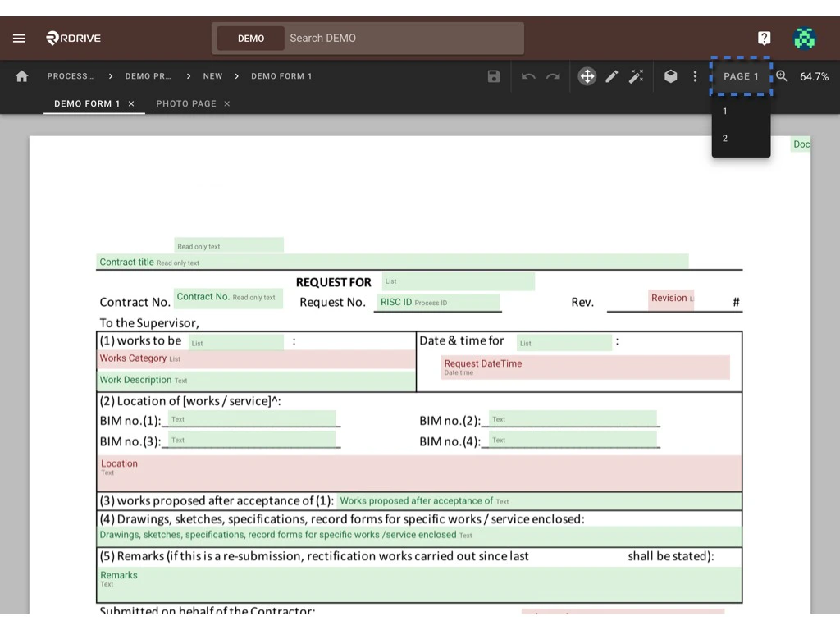This screenshot has height=630, width=840.
Task: Open the user avatar profile
Action: pyautogui.click(x=805, y=38)
